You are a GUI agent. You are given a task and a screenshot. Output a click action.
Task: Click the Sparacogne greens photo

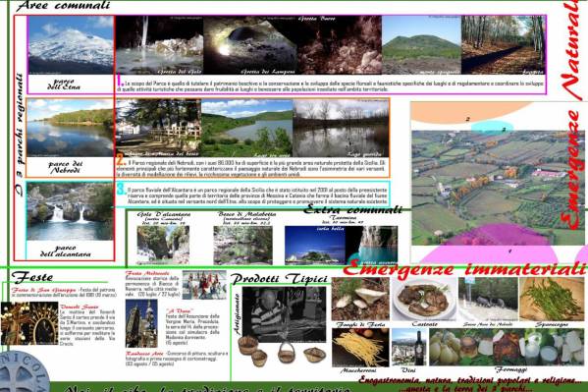coord(552,299)
